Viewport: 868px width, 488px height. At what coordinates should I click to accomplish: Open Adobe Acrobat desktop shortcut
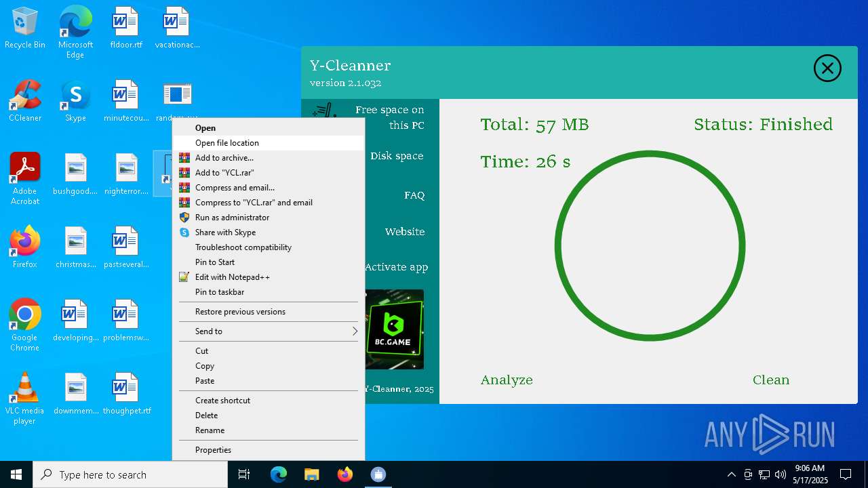[x=25, y=179]
